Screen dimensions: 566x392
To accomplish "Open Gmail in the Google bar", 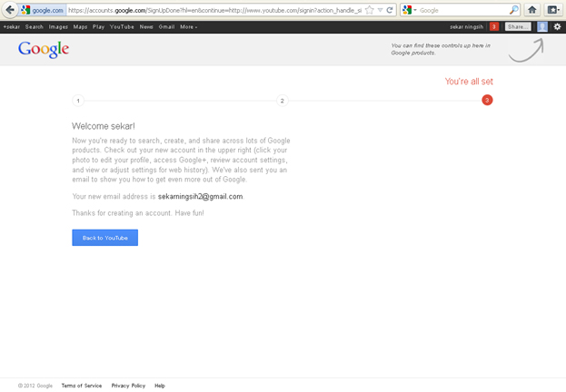I will [x=166, y=26].
